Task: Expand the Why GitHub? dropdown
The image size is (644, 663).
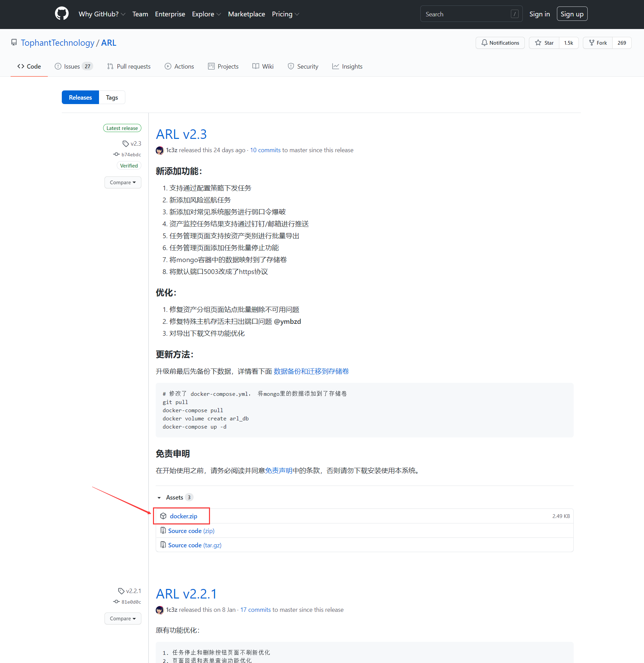Action: pos(102,14)
